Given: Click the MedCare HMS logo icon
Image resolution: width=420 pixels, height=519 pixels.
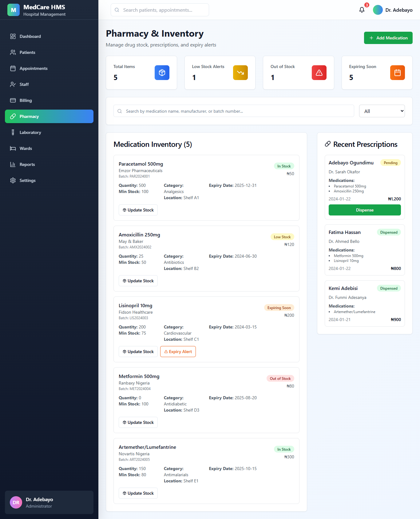Looking at the screenshot, I should pyautogui.click(x=14, y=10).
